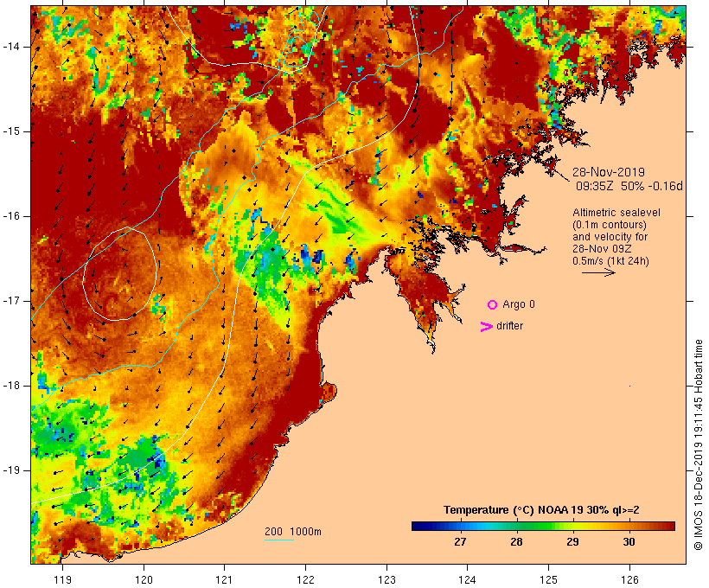Click the longitude axis label '121'
The width and height of the screenshot is (709, 588).
point(224,579)
